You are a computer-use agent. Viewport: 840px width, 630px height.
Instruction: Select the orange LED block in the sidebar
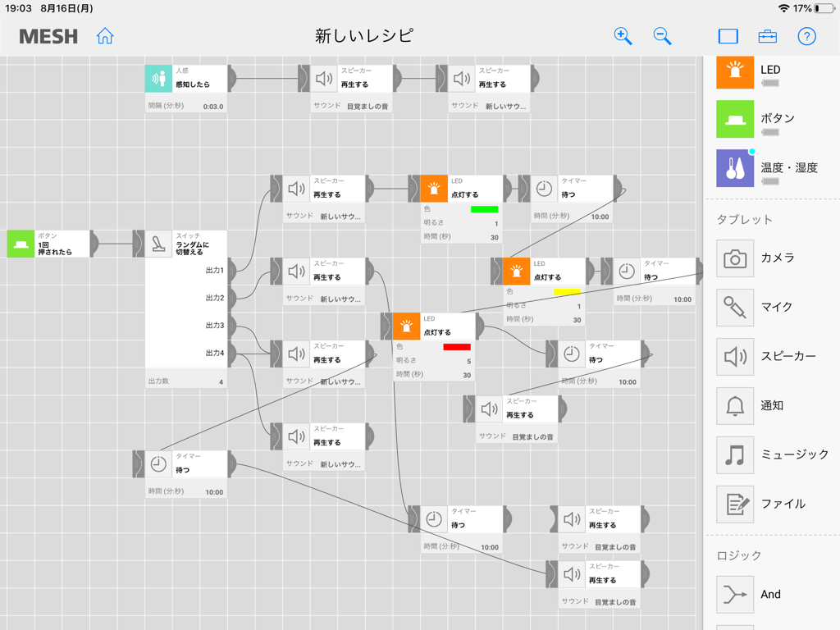[735, 72]
